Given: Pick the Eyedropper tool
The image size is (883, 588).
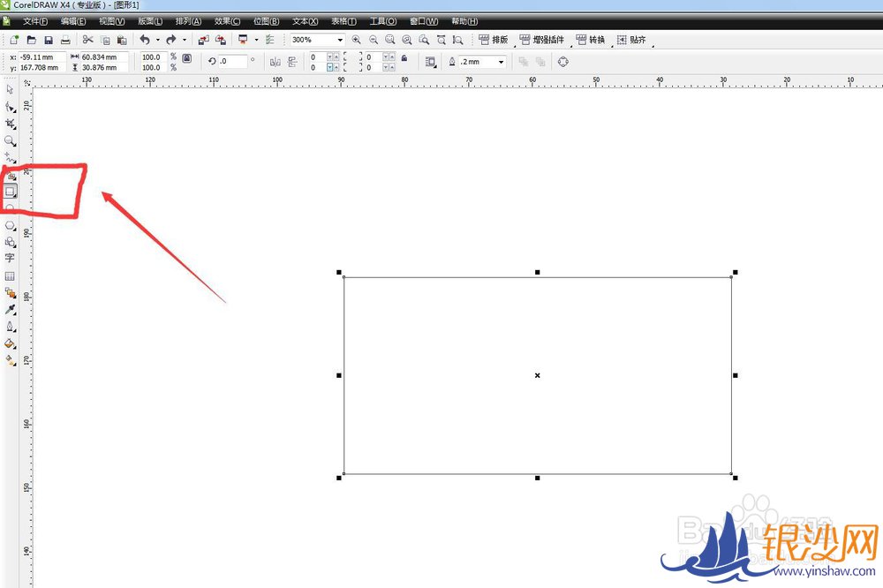Looking at the screenshot, I should click(11, 310).
